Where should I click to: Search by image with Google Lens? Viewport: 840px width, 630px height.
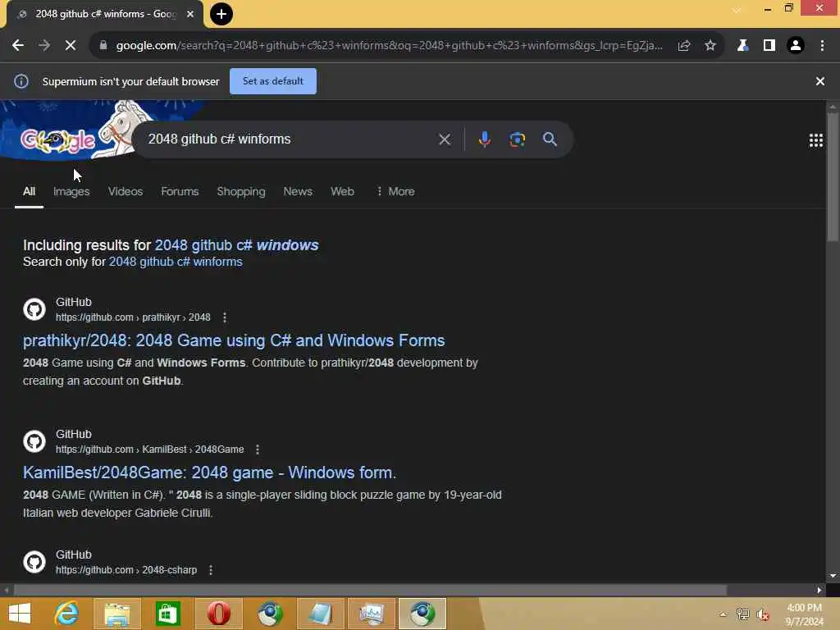tap(517, 139)
